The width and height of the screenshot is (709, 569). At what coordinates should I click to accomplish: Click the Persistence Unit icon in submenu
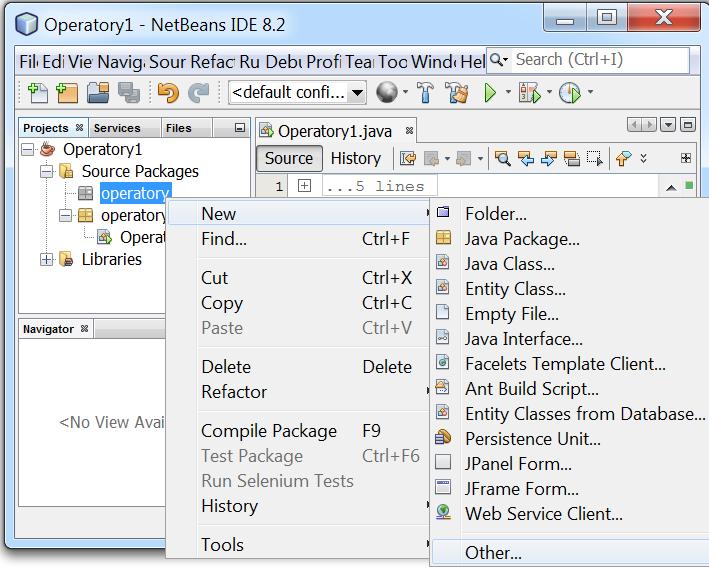[443, 437]
